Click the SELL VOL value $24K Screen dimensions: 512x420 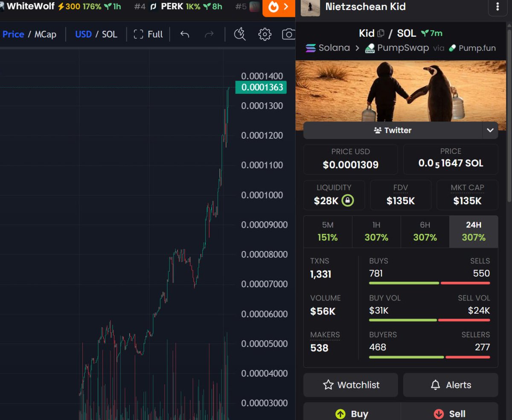tap(479, 310)
